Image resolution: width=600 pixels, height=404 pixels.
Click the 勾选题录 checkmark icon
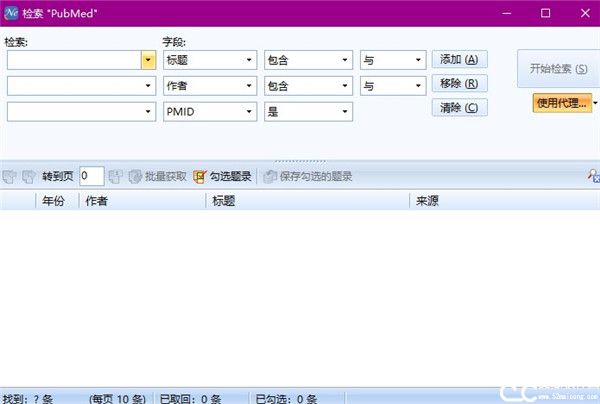pyautogui.click(x=200, y=177)
